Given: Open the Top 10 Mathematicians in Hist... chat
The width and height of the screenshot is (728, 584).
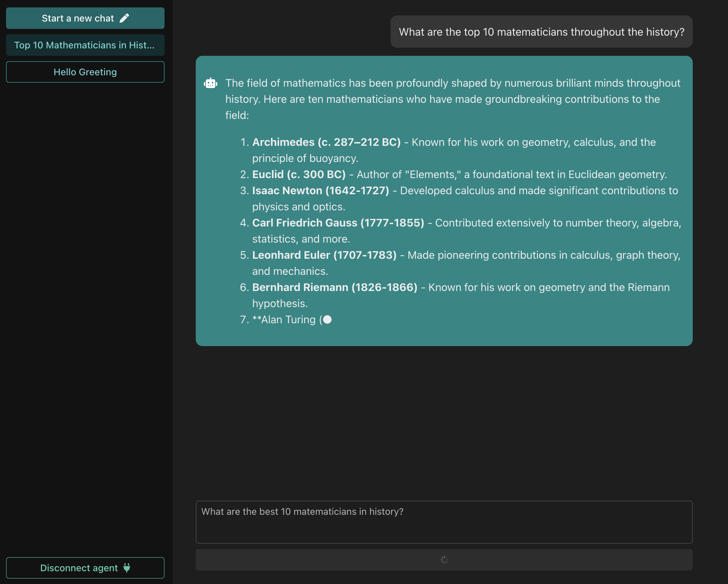Looking at the screenshot, I should click(x=85, y=45).
